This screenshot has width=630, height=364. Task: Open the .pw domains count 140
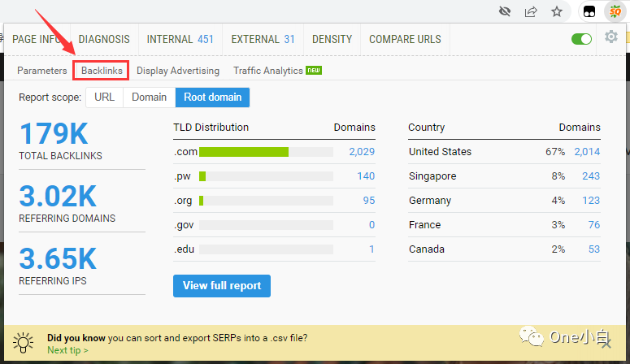tap(366, 176)
